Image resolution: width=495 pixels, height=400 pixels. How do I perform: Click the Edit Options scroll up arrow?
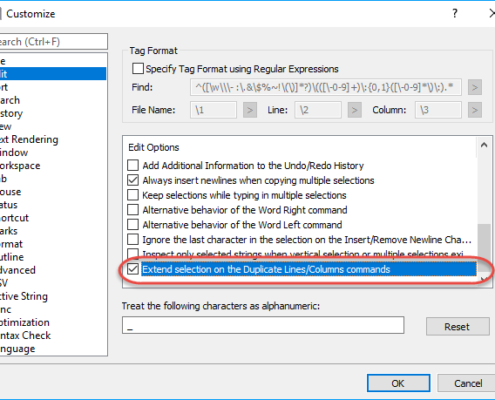click(x=484, y=145)
